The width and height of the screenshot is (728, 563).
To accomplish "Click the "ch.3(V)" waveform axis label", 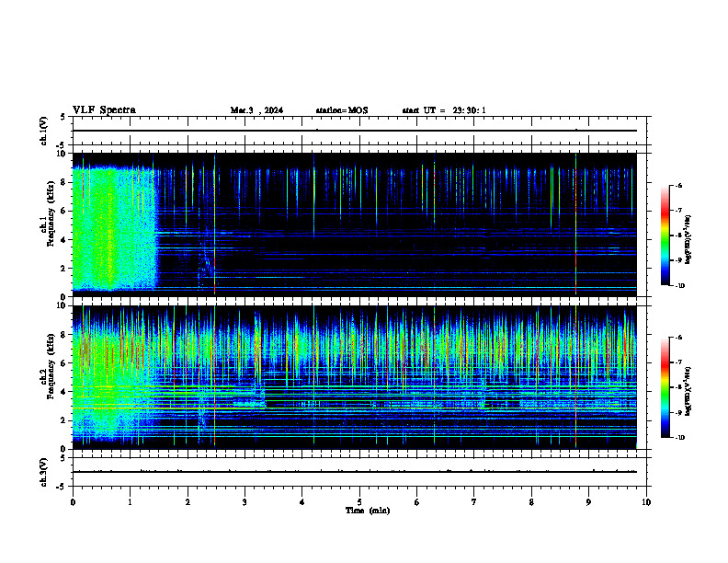I will [43, 472].
